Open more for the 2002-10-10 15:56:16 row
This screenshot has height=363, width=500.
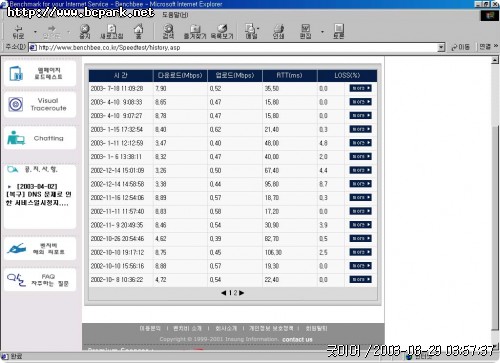[360, 266]
